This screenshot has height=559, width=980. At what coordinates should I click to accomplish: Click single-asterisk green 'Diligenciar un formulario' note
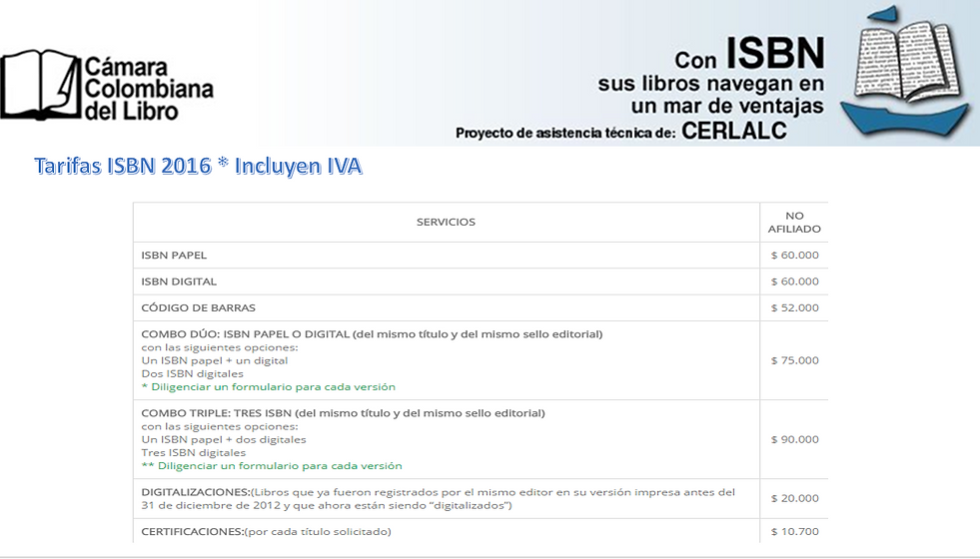tap(268, 386)
